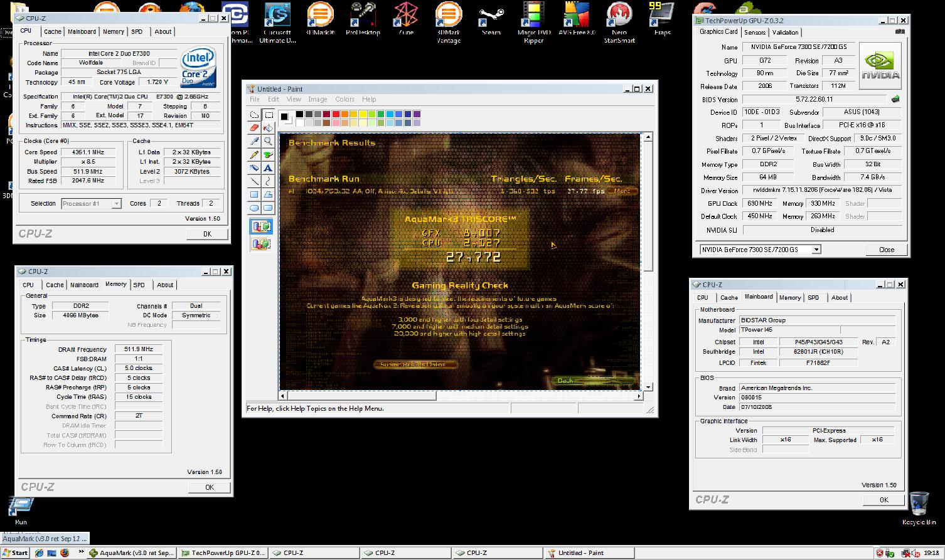945x560 pixels.
Task: Open the Processor #1 selection dropdown
Action: 116,204
